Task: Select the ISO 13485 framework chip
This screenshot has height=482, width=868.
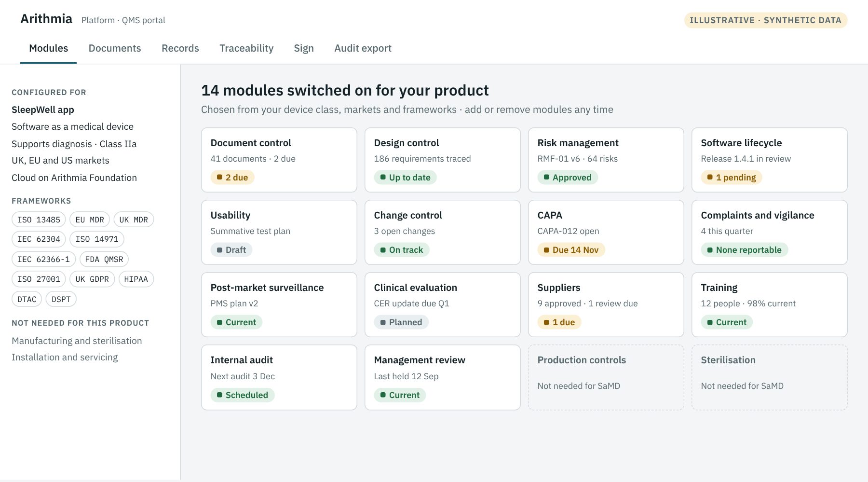Action: 39,220
